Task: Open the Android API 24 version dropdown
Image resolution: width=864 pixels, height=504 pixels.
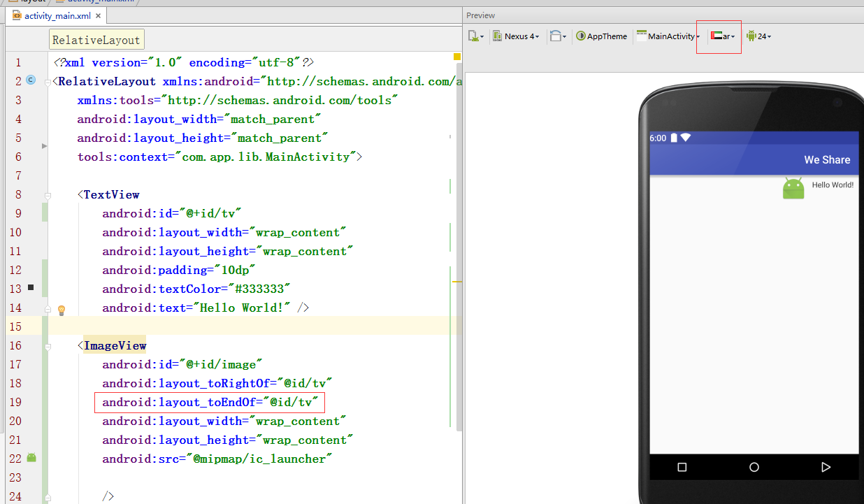Action: click(x=758, y=36)
